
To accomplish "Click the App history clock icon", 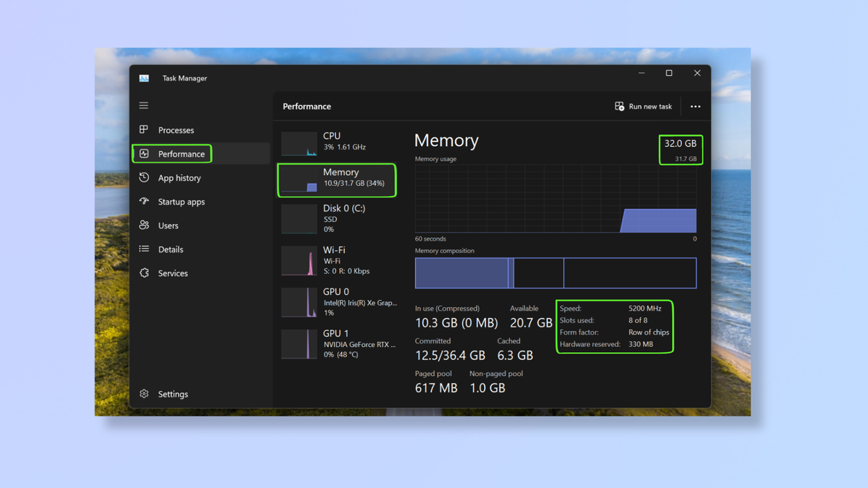I will coord(144,177).
